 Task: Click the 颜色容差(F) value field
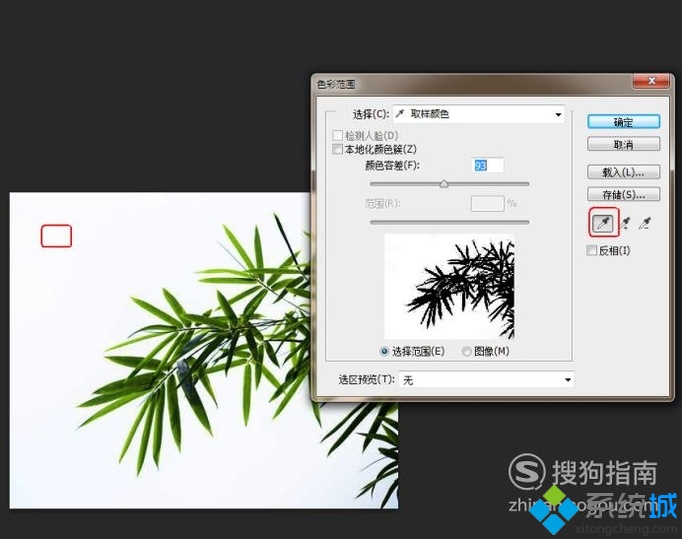[488, 165]
